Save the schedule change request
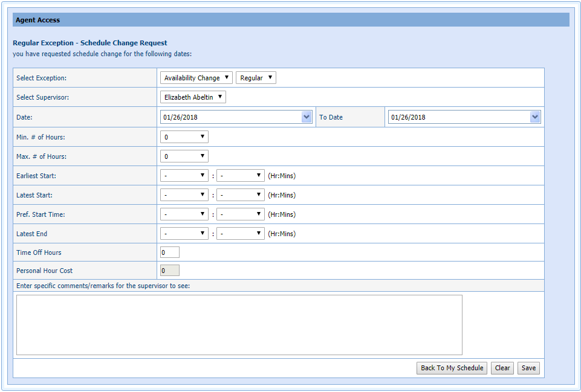Screen dimensions: 581x392 (x=528, y=368)
